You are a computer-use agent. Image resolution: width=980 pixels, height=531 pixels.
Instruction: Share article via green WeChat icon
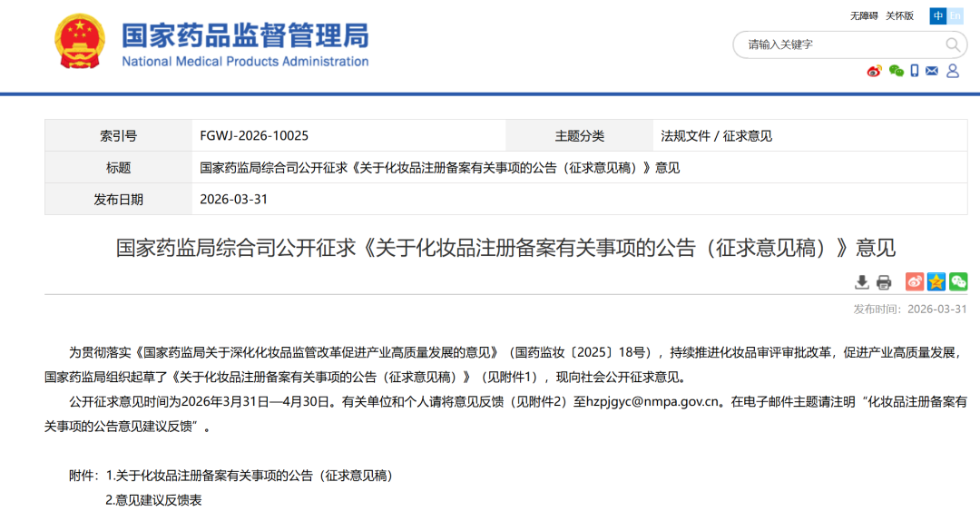coord(958,282)
